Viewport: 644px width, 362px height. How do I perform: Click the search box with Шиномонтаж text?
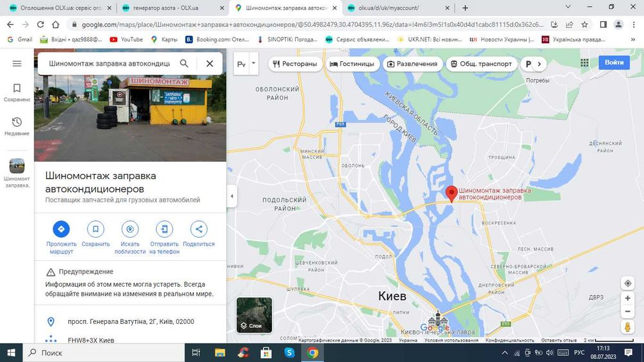109,63
